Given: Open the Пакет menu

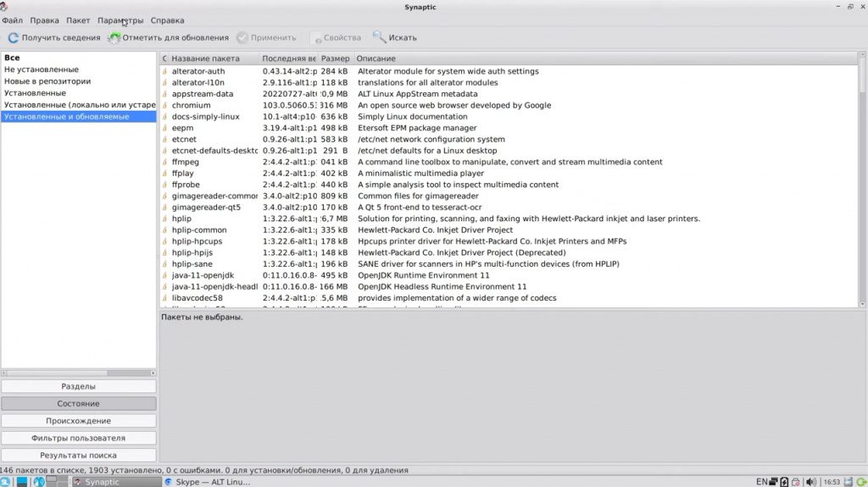Looking at the screenshot, I should click(x=78, y=20).
